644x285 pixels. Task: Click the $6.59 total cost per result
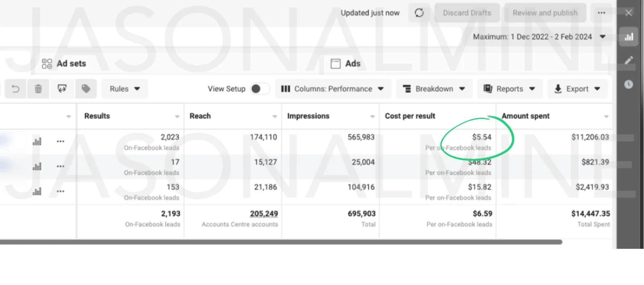[482, 213]
